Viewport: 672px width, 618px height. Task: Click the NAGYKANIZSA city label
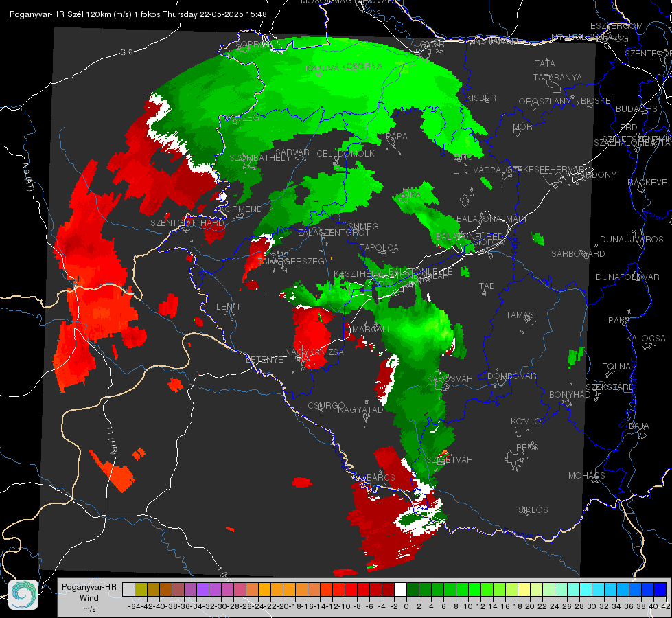tap(314, 352)
